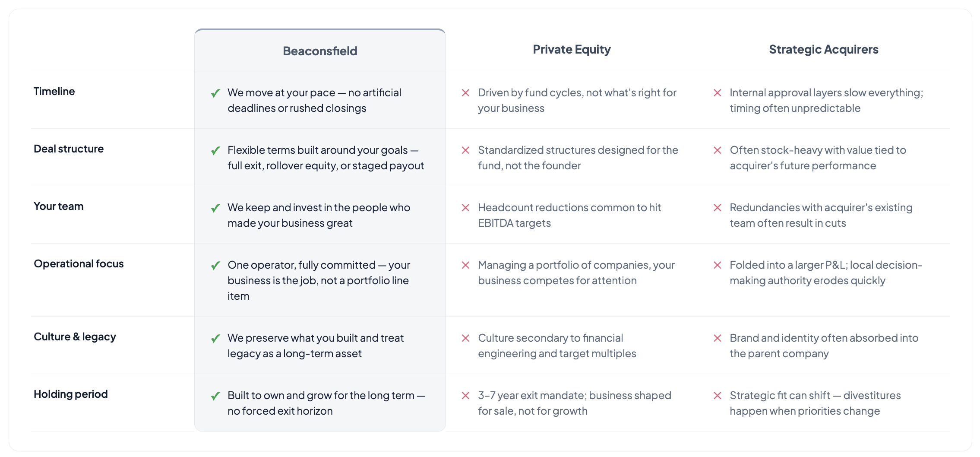980x457 pixels.
Task: Click red X beside Driven by fund cycles
Action: (x=465, y=93)
